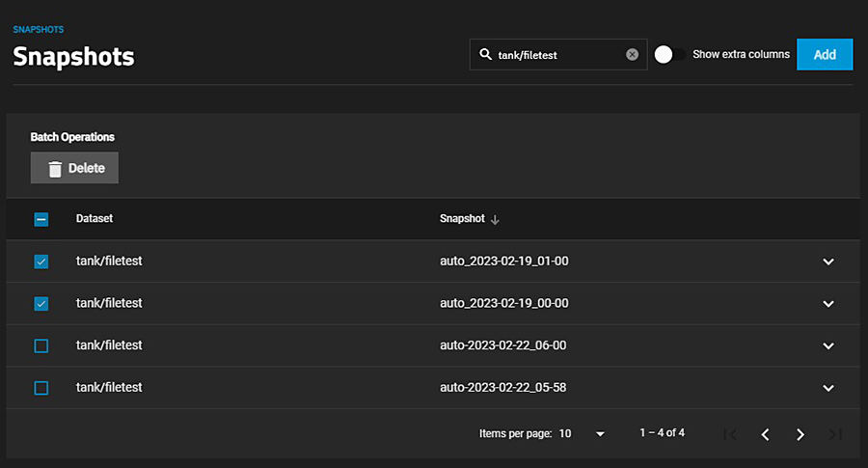Jump to the last page of results
Image resolution: width=868 pixels, height=468 pixels.
835,434
